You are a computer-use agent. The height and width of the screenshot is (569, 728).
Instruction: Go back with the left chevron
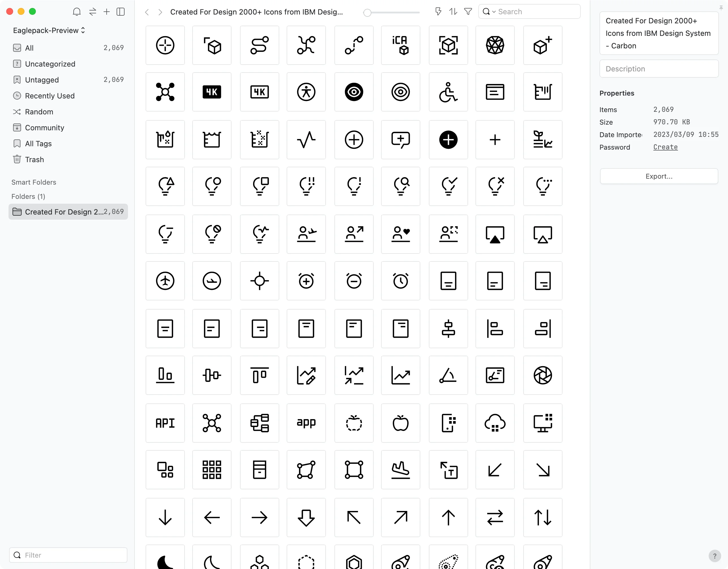click(147, 12)
